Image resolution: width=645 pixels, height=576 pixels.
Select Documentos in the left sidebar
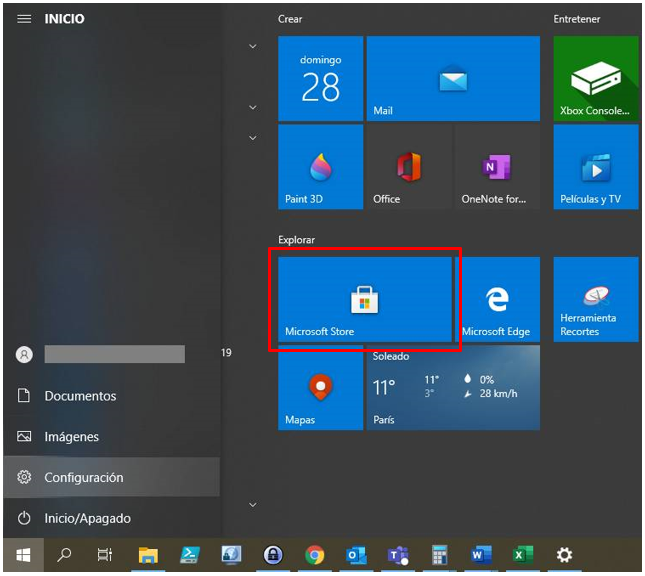tap(80, 396)
